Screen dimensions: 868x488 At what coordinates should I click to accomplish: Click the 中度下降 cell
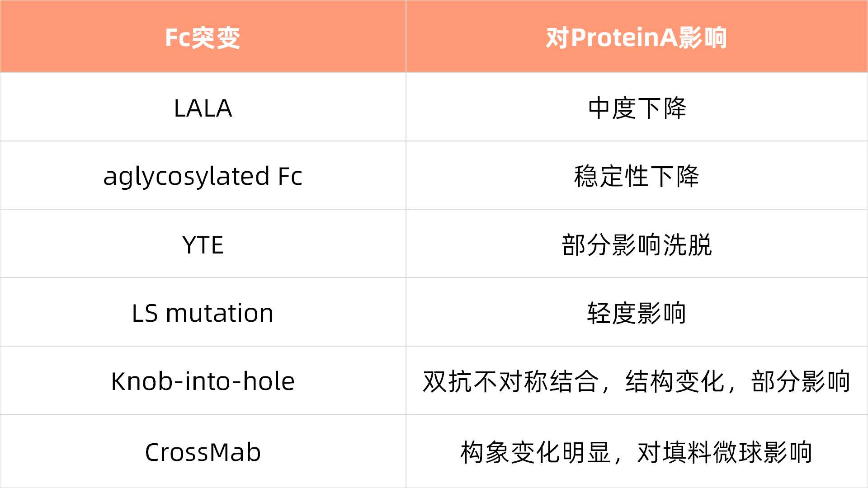tap(637, 107)
